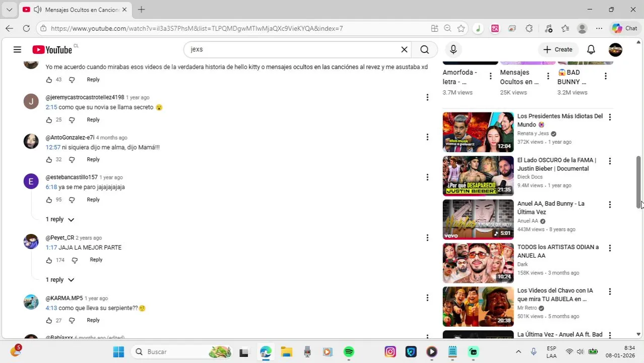The width and height of the screenshot is (644, 363).
Task: Dislike the @AntoGonzalez-e7i comment
Action: tap(72, 160)
